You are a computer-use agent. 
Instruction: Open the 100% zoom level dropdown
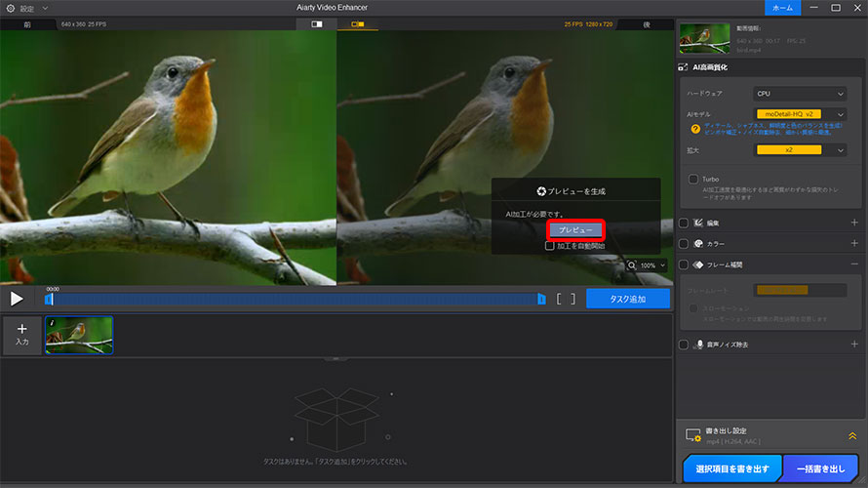click(x=653, y=265)
